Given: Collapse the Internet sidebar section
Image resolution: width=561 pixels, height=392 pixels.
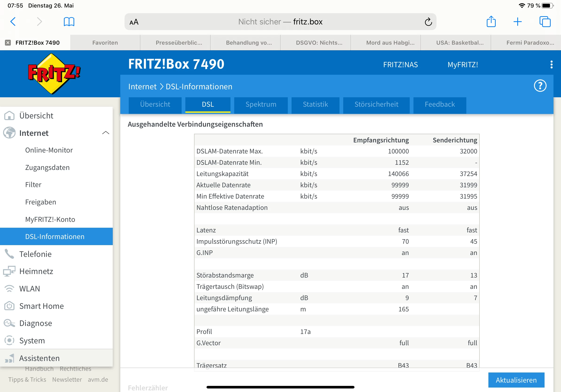Looking at the screenshot, I should click(105, 133).
